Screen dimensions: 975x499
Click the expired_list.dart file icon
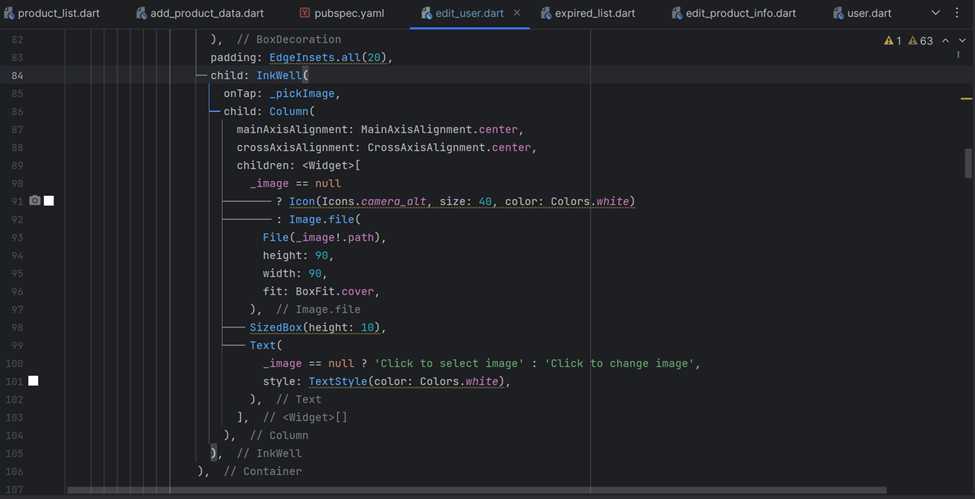546,13
